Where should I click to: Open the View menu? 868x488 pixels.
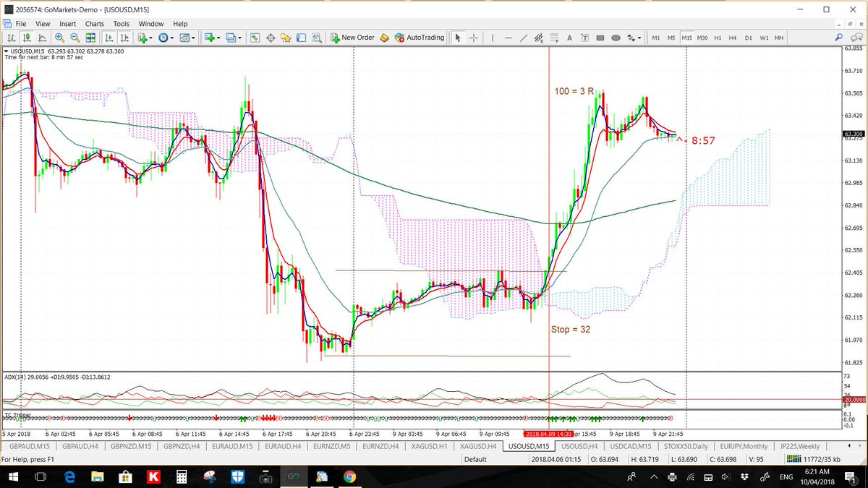tap(44, 24)
